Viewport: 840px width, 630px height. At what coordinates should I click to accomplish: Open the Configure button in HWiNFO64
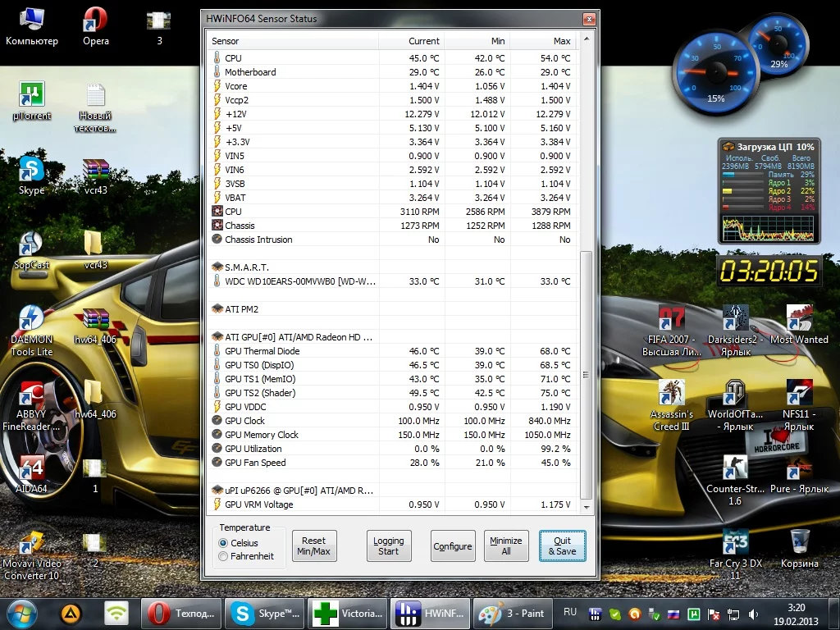tap(453, 546)
